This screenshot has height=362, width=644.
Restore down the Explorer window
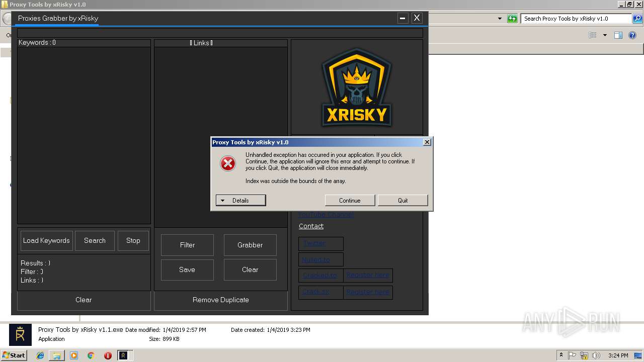pyautogui.click(x=629, y=5)
